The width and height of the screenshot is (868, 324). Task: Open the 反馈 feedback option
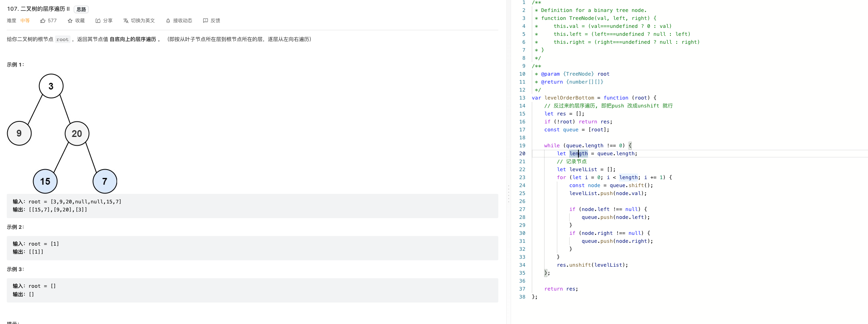click(212, 21)
